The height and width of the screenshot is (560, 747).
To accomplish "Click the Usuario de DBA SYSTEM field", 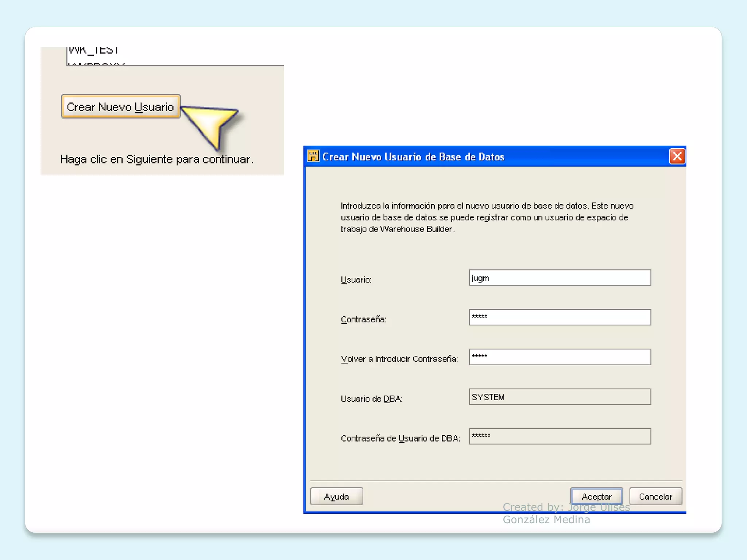I will point(560,397).
